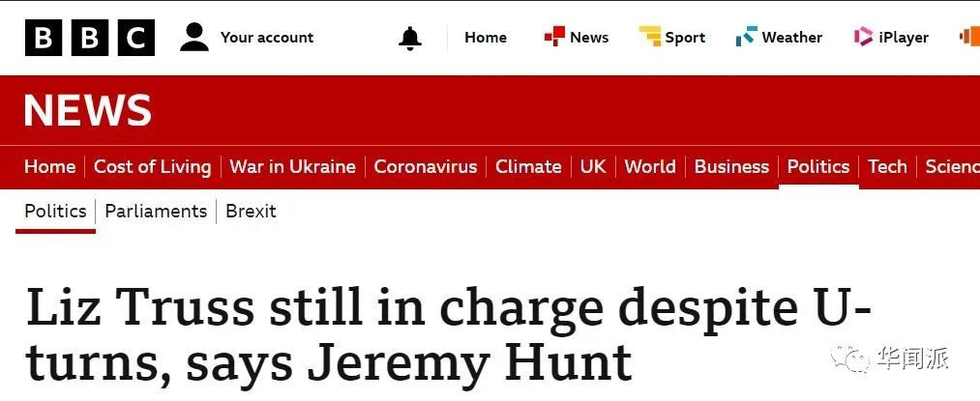Click the Weather icon

tap(746, 37)
